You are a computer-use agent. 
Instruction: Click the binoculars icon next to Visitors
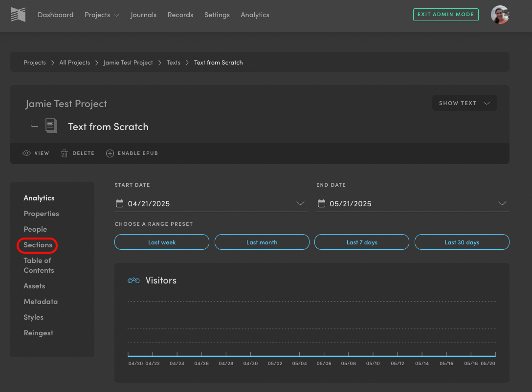coord(133,280)
